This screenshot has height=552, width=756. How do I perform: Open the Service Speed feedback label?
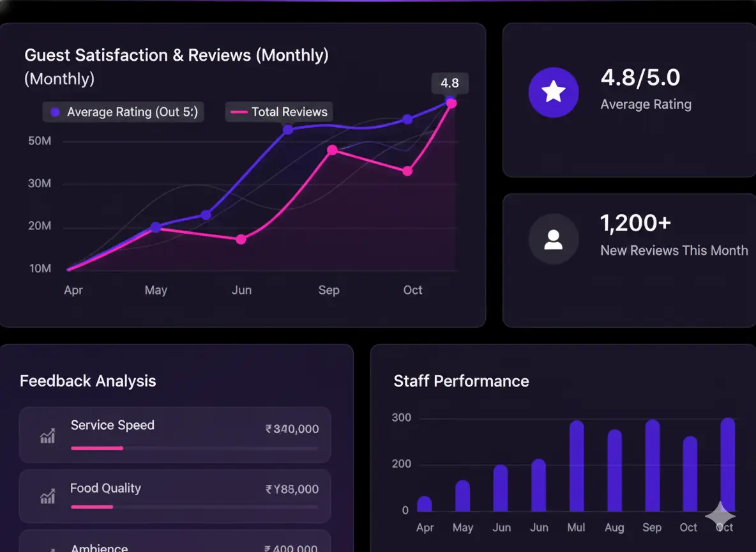point(112,425)
